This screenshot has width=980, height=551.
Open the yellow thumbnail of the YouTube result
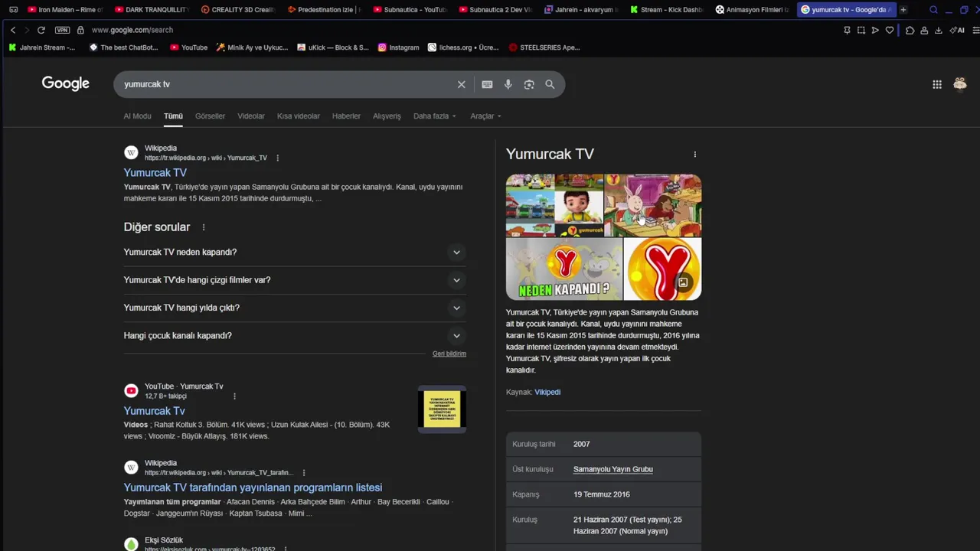pyautogui.click(x=442, y=409)
